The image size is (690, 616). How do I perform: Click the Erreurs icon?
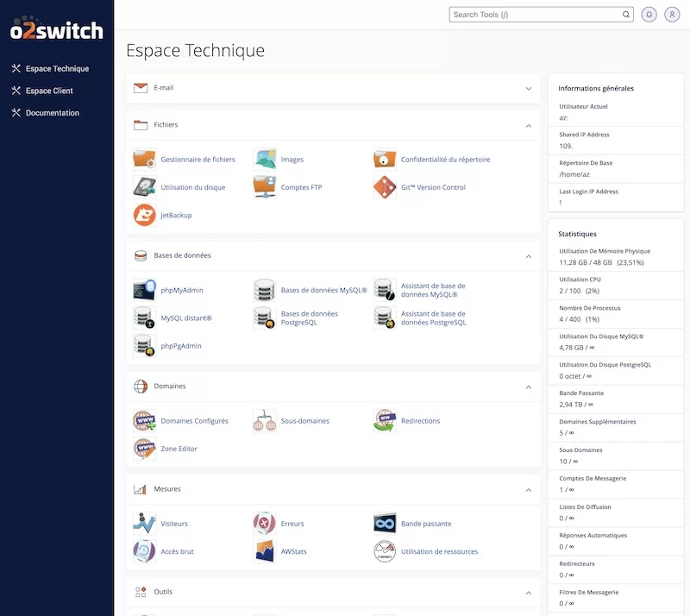pos(265,524)
